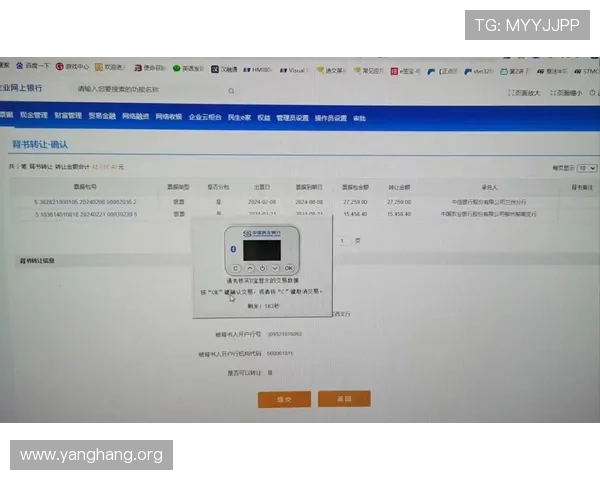Screen dimensions: 600x480
Task: Open the 贸易金融 menu
Action: [x=102, y=116]
